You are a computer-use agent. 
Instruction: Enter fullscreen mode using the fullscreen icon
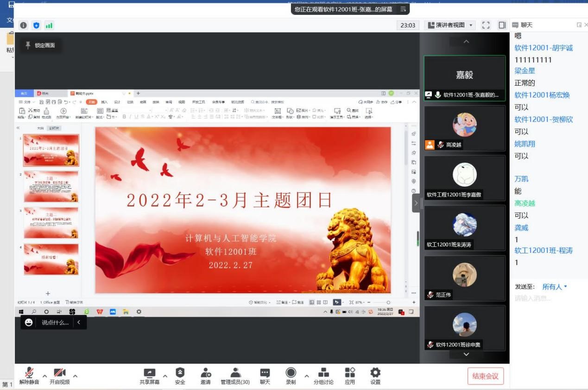(x=486, y=25)
